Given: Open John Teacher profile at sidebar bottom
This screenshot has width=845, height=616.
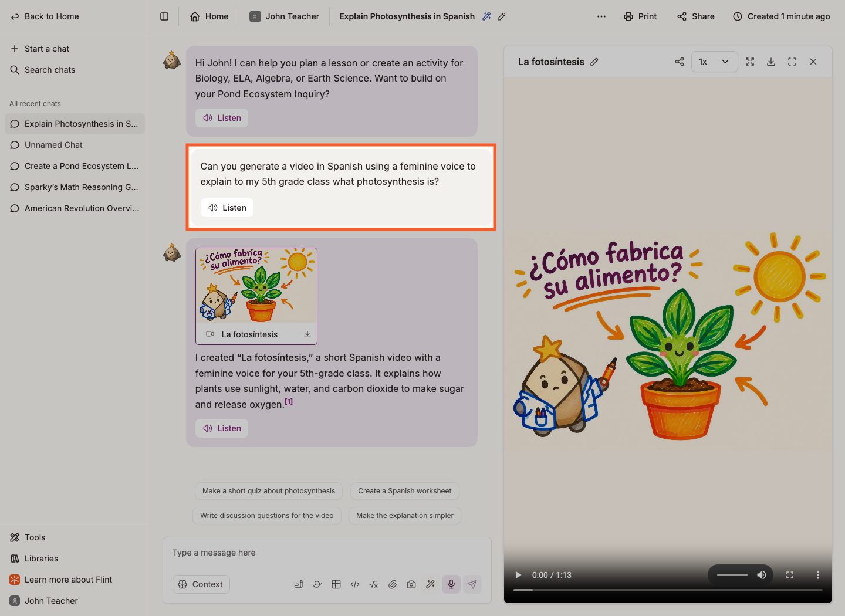Looking at the screenshot, I should 75,601.
